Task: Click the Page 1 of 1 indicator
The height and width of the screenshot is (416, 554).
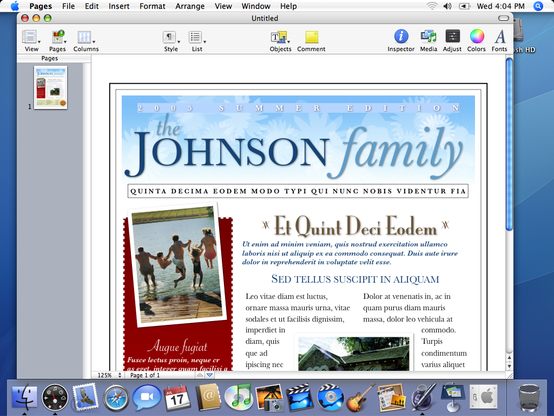Action: (145, 375)
